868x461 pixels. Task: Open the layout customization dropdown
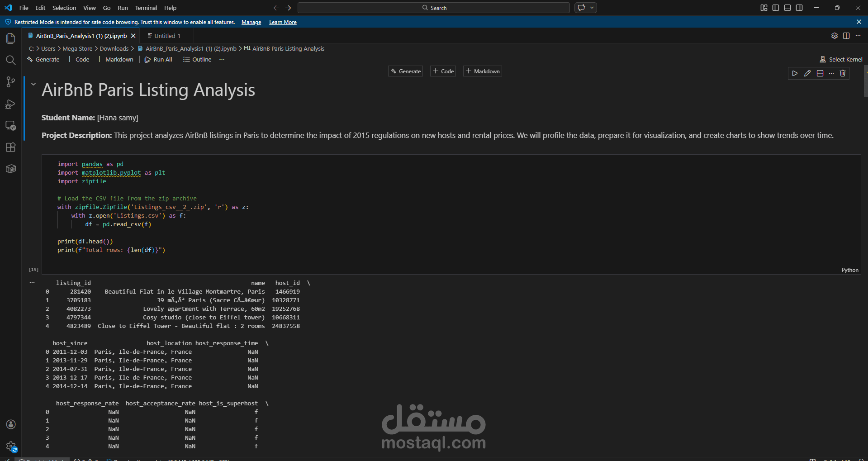pos(764,8)
